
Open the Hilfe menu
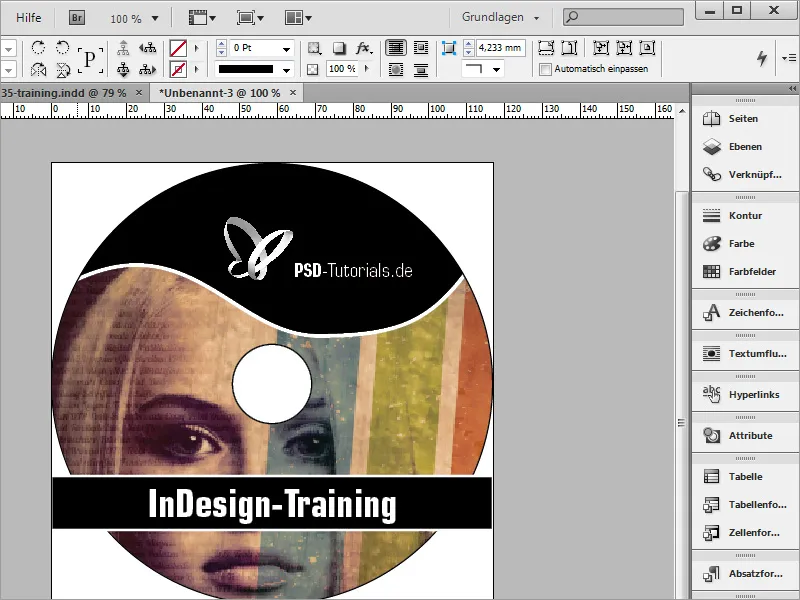click(x=29, y=18)
